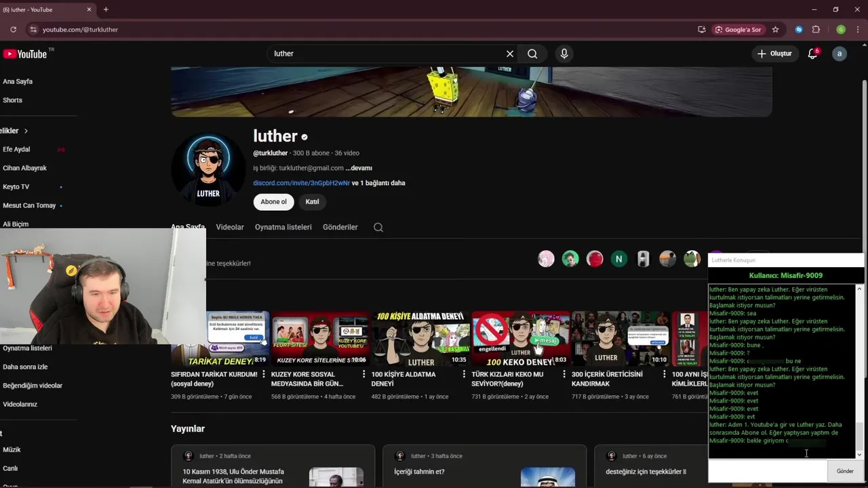The width and height of the screenshot is (868, 488).
Task: Open the 've 1 bağlantı daha' links
Action: (x=378, y=183)
